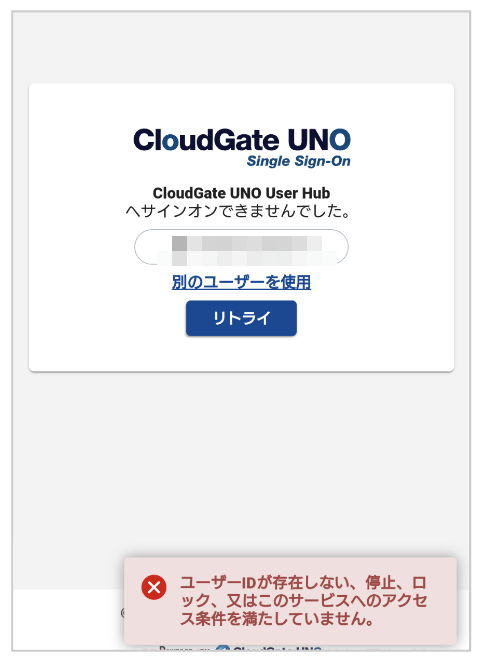The width and height of the screenshot is (480, 662).
Task: Click the CloudGate UNO logo
Action: pos(242,147)
